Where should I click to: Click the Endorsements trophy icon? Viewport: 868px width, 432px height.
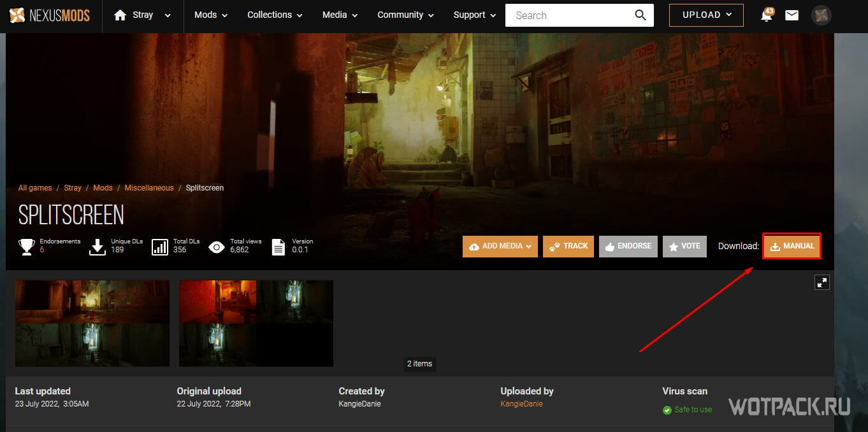[27, 247]
